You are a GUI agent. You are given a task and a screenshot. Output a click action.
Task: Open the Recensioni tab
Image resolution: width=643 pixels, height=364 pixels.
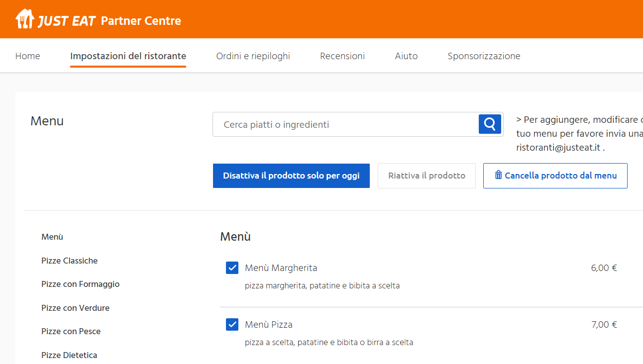342,56
